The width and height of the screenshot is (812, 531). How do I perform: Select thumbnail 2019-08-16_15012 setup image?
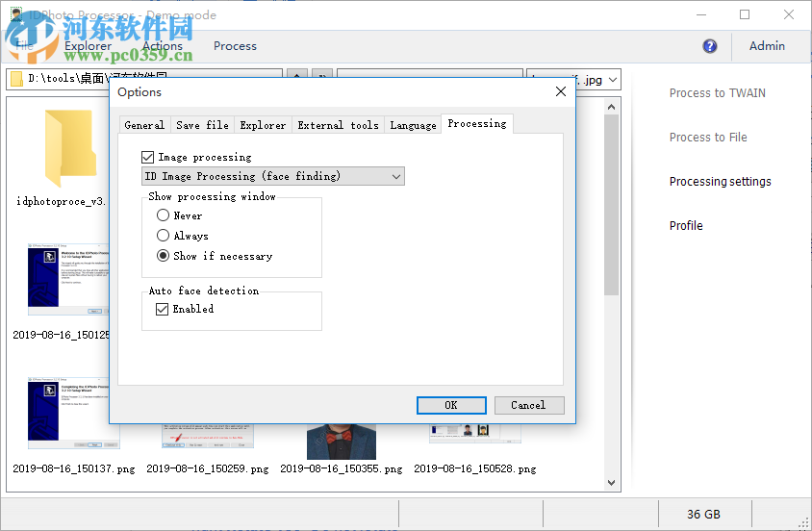(68, 280)
